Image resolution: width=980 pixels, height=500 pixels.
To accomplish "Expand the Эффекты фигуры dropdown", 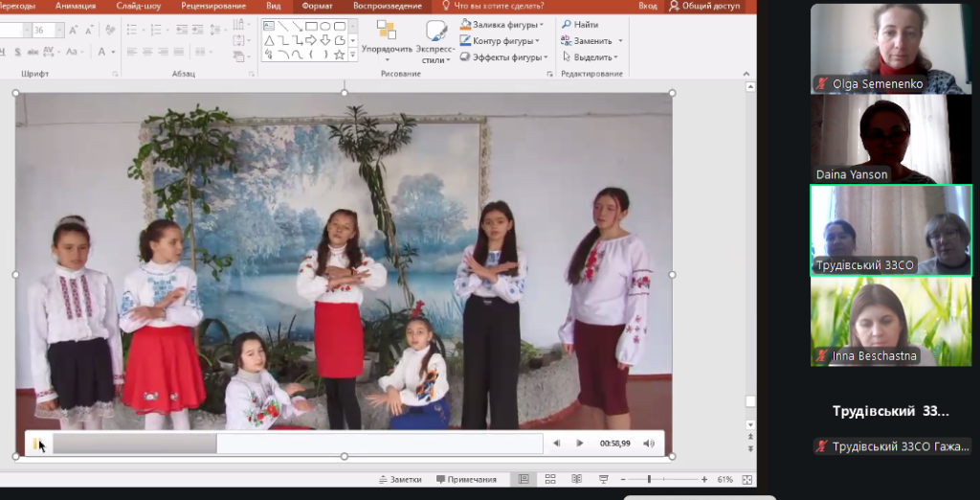I will [x=501, y=57].
